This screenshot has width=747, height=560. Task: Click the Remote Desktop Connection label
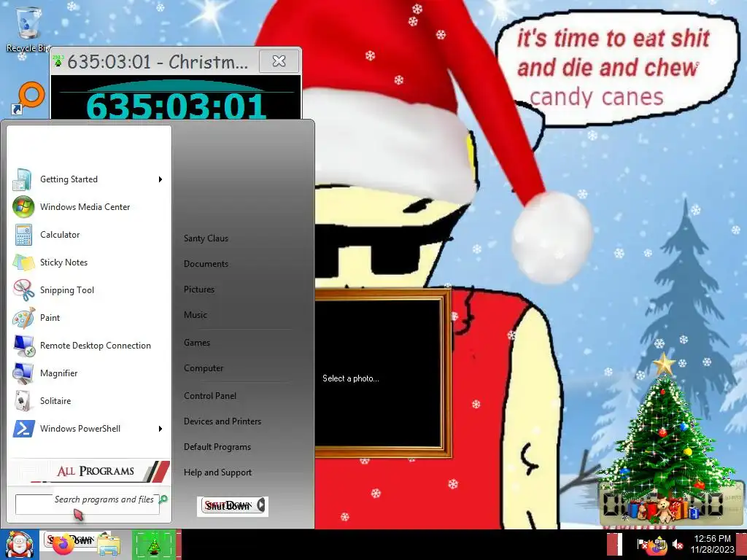[96, 346]
